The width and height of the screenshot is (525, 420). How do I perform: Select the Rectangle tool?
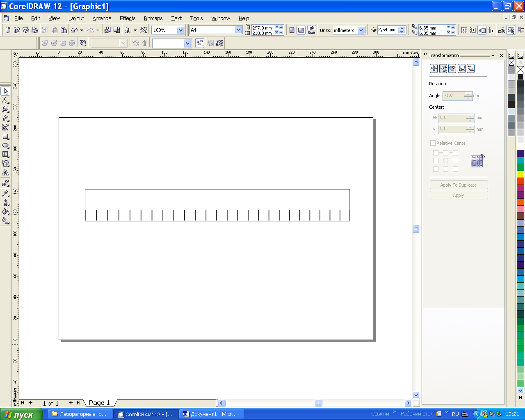point(5,137)
